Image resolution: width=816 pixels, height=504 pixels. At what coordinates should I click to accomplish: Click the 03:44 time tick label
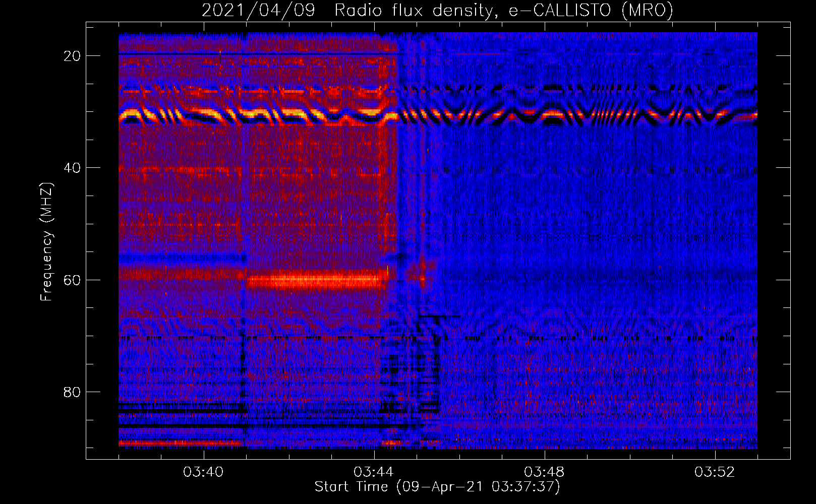[374, 472]
